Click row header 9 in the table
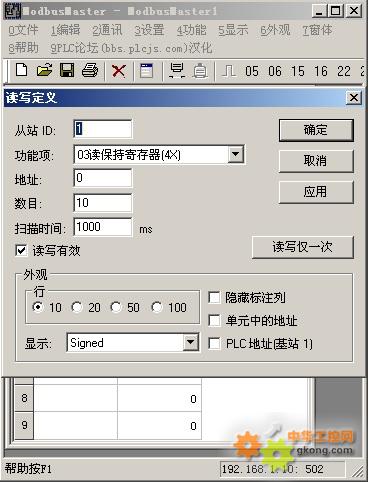368x482 pixels. [x=24, y=425]
